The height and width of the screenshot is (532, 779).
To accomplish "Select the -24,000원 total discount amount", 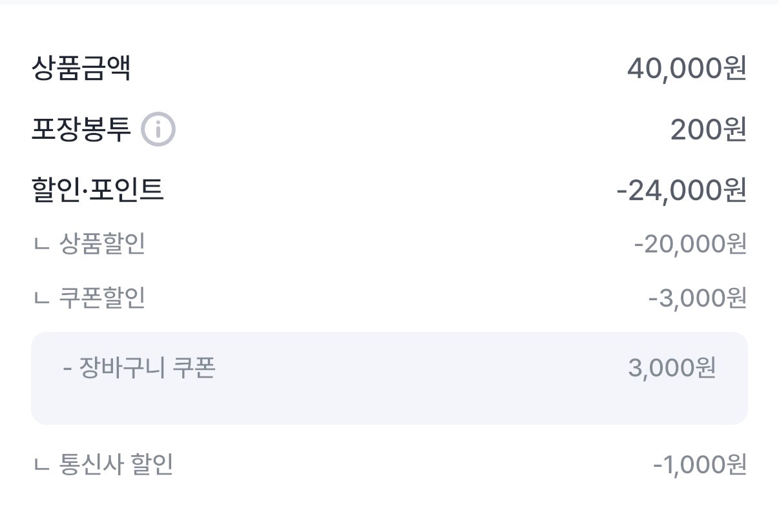I will click(x=681, y=190).
